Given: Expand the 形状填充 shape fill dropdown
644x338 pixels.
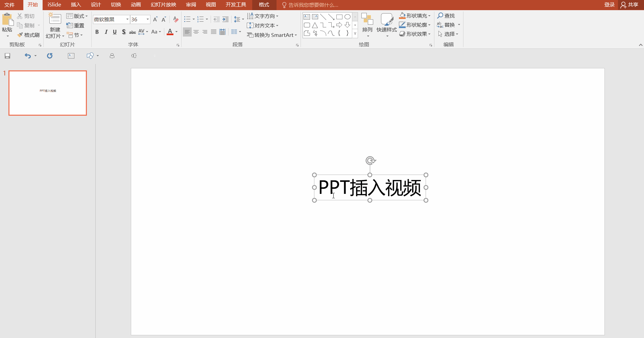Looking at the screenshot, I should click(x=429, y=16).
